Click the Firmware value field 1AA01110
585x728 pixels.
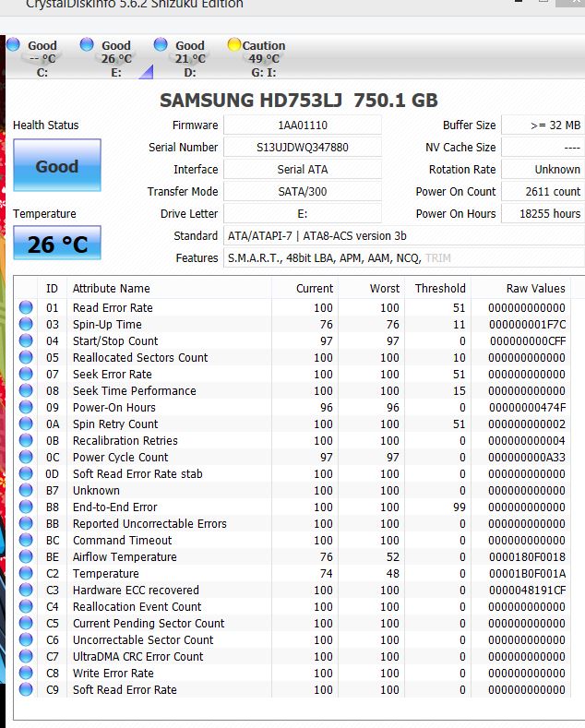(x=303, y=125)
